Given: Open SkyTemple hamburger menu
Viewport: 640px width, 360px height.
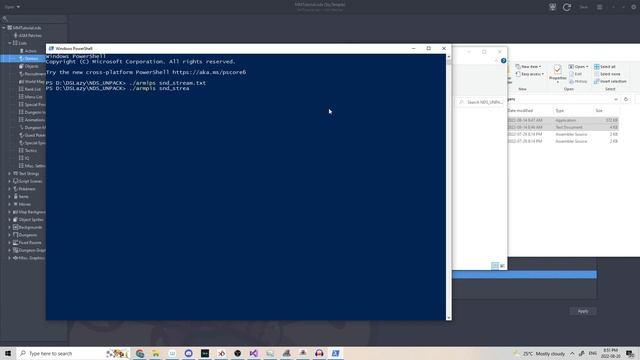Looking at the screenshot, I should pyautogui.click(x=599, y=7).
